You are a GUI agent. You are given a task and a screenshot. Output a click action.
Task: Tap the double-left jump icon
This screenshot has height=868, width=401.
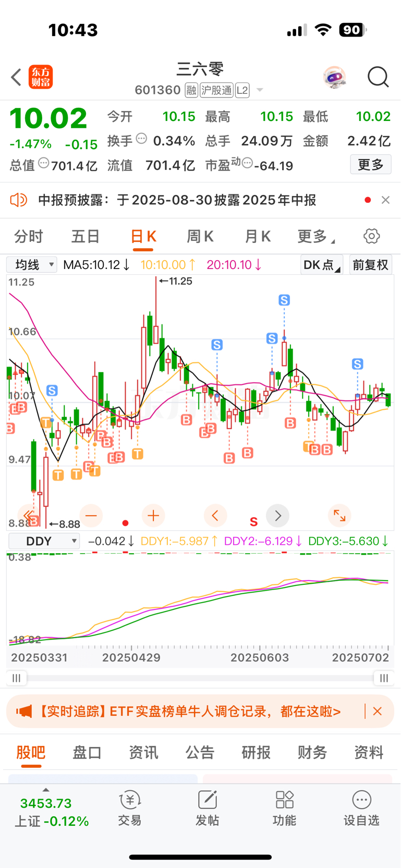[x=29, y=516]
